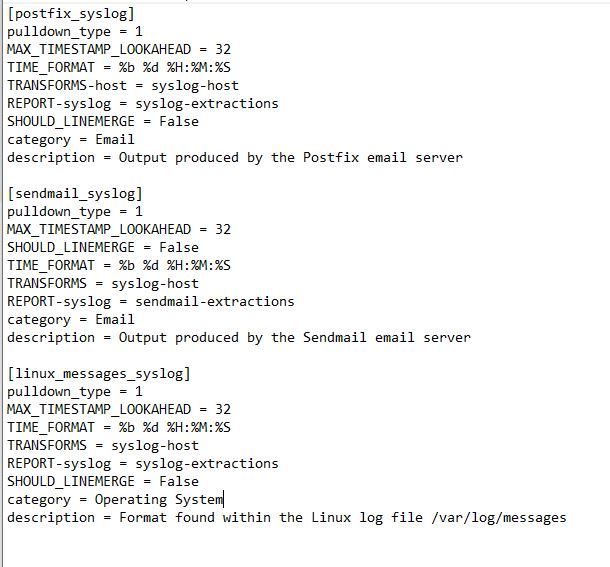Click 'REPORT-syslog = sendmail-extractions' line
610x567 pixels.
151,302
